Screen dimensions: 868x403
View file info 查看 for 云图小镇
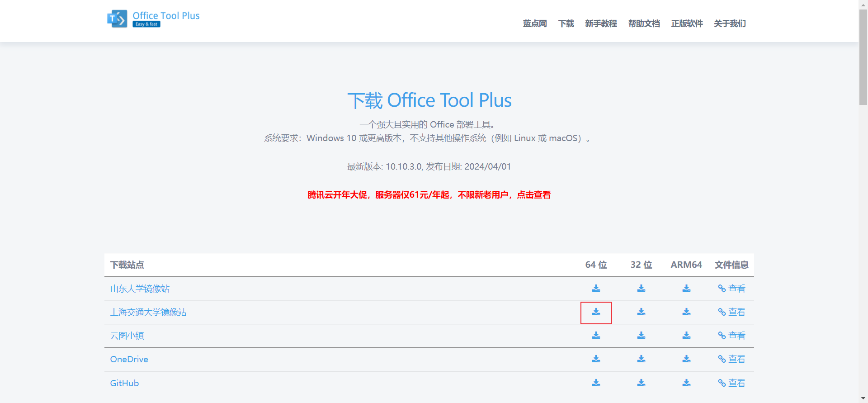(731, 336)
